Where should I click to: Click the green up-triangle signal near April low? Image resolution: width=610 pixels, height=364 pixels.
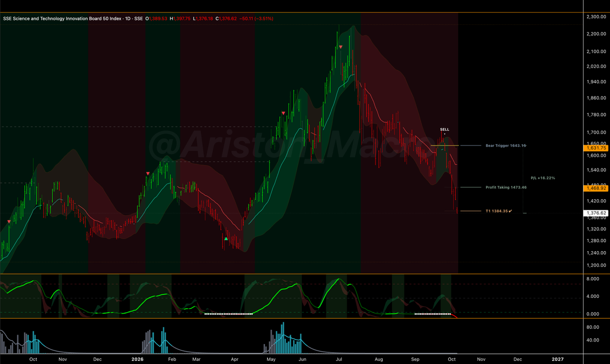(226, 238)
